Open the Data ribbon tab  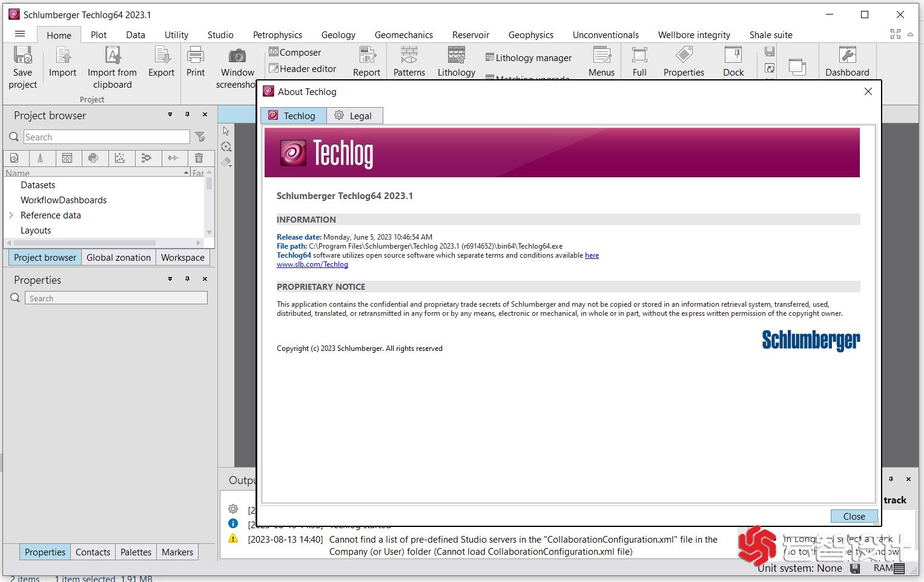[x=136, y=35]
